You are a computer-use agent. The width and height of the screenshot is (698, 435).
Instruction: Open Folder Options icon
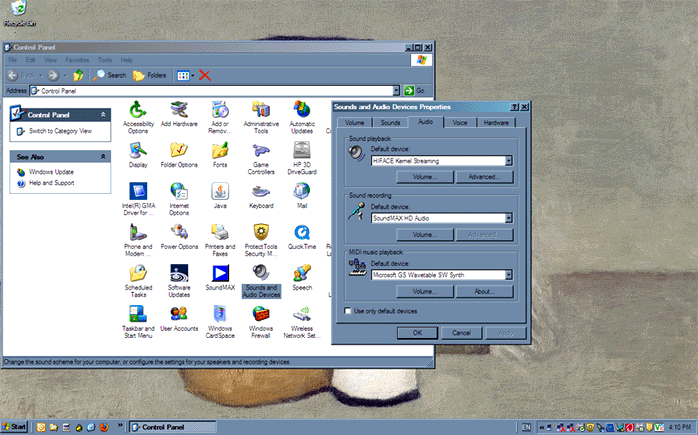179,155
